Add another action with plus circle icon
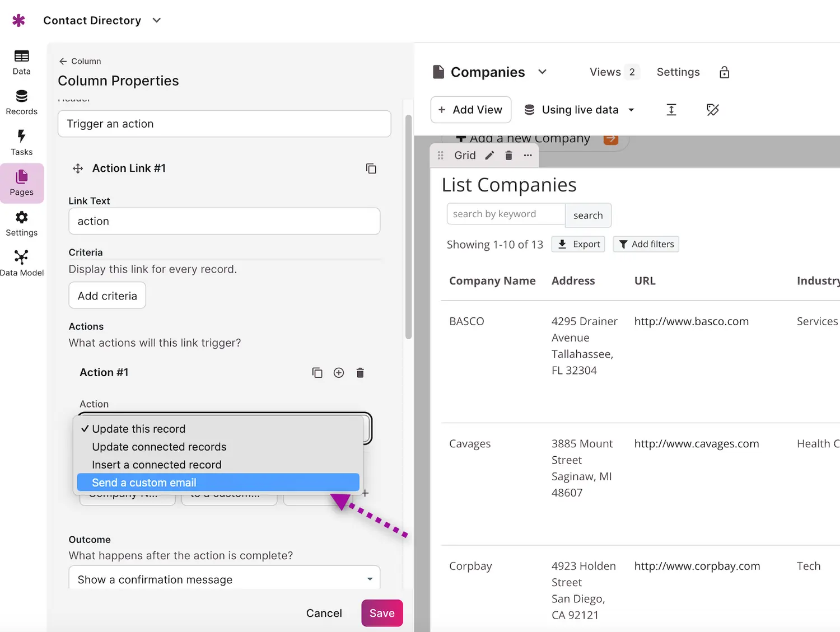This screenshot has width=840, height=632. tap(339, 373)
